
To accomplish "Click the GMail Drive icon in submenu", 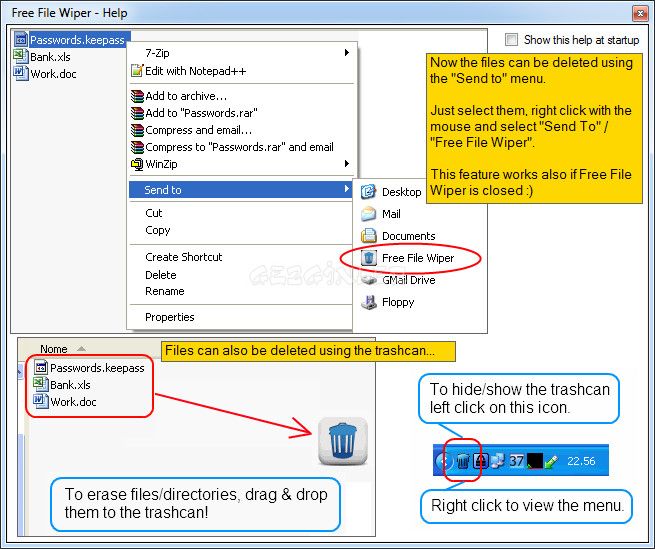I will click(368, 280).
